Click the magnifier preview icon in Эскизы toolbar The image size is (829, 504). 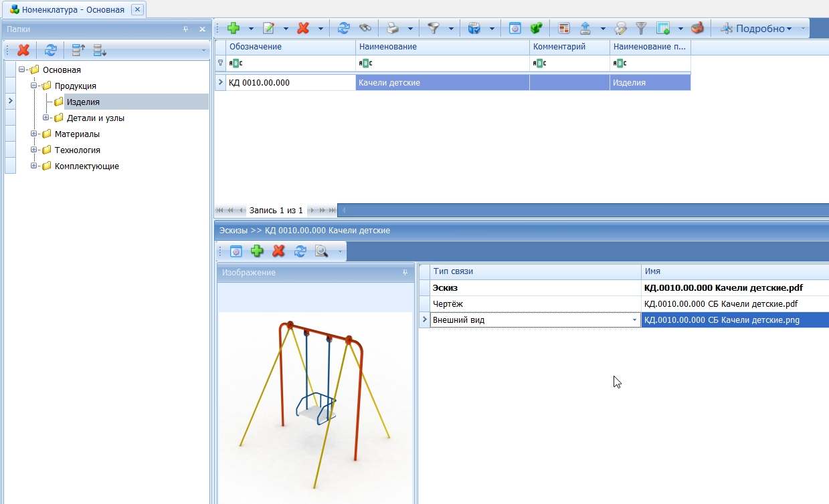[x=322, y=251]
